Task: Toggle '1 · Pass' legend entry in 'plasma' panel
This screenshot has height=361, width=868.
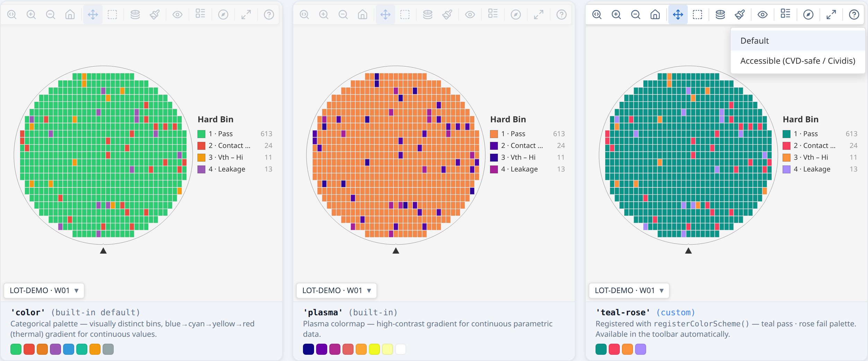Action: pyautogui.click(x=528, y=134)
